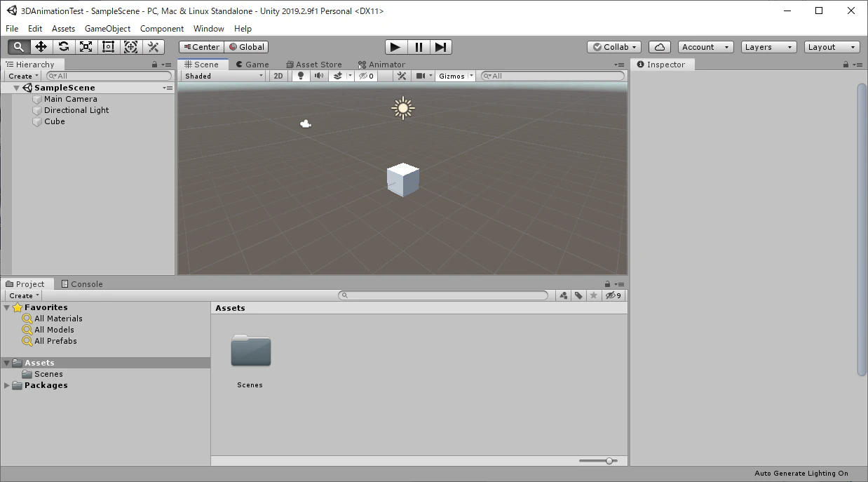
Task: Toggle Scene audio
Action: pos(319,76)
